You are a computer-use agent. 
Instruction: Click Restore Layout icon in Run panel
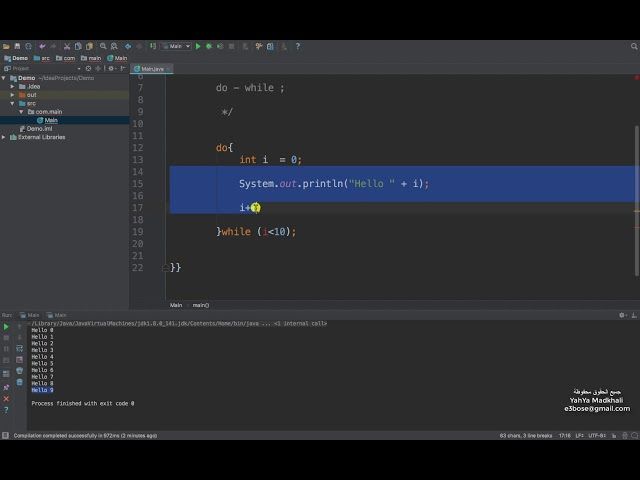pos(6,374)
